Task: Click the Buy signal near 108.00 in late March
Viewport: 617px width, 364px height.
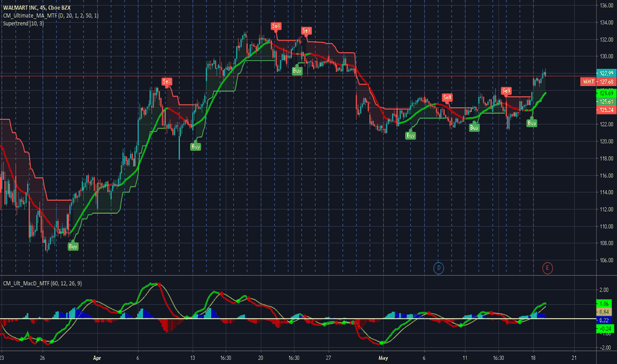Action: click(73, 246)
